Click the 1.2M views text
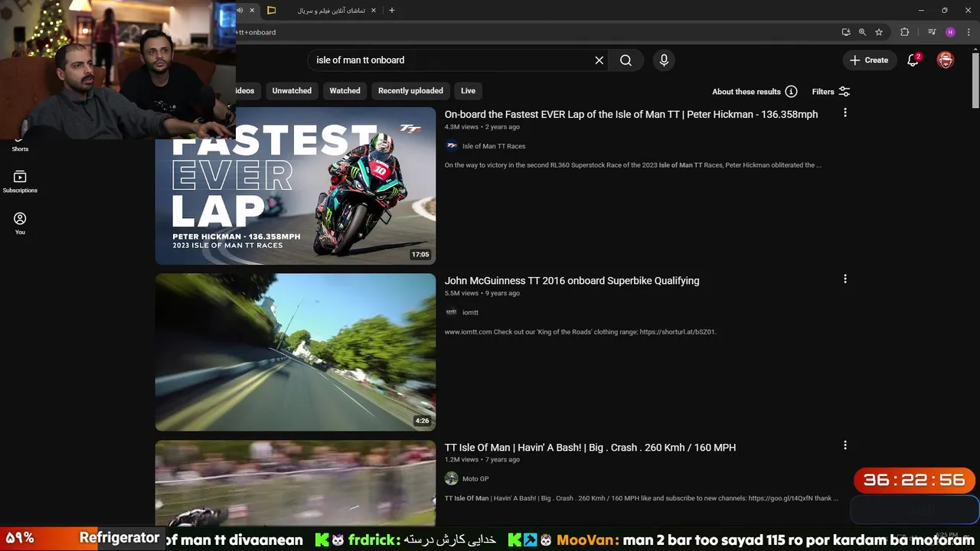This screenshot has width=980, height=551. point(462,460)
